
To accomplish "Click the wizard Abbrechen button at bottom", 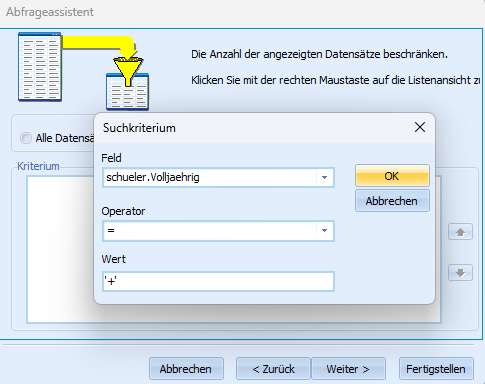I will 186,369.
